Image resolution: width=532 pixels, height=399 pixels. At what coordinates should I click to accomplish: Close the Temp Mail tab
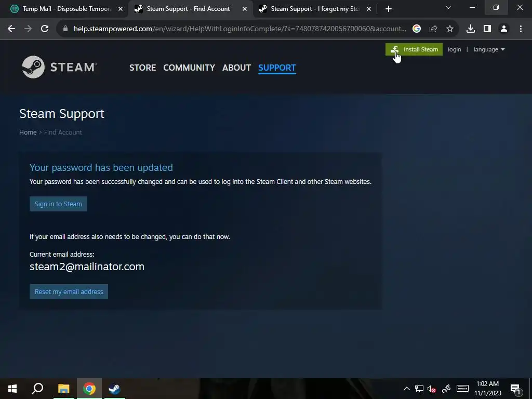click(x=121, y=9)
